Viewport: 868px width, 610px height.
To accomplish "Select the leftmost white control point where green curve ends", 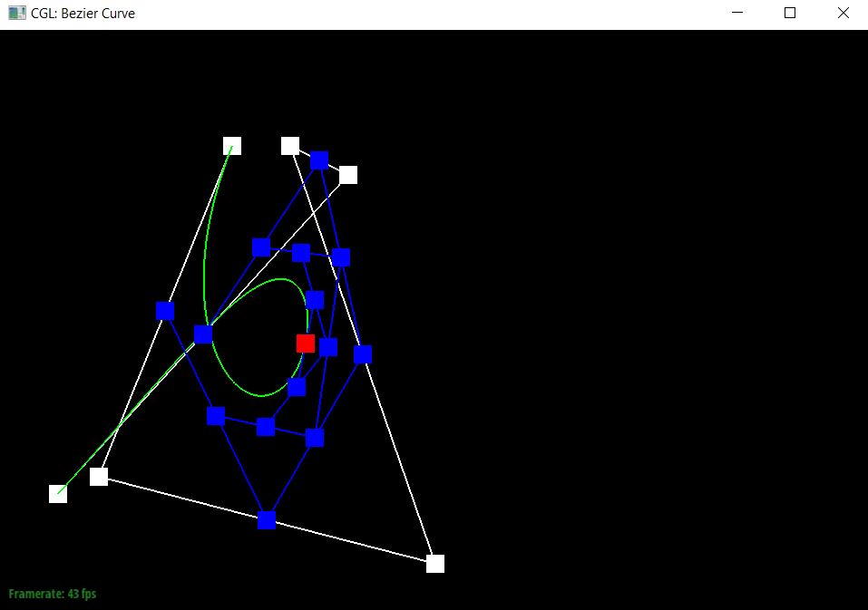I will coord(58,494).
